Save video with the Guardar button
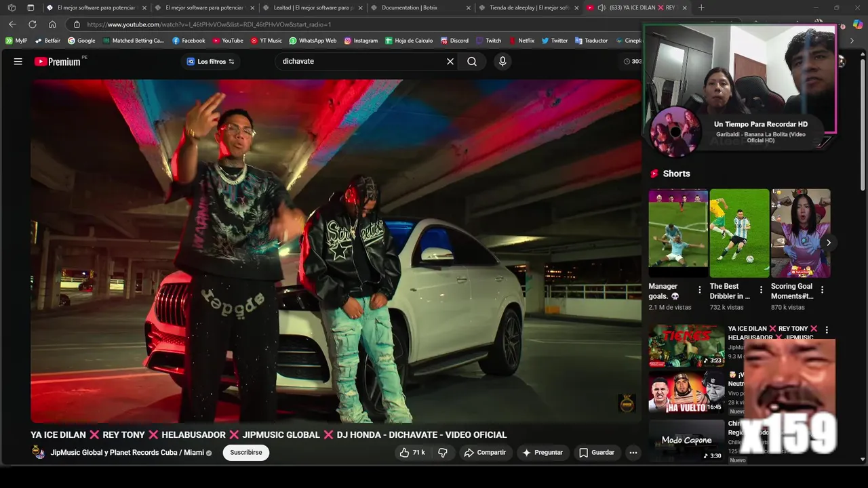Screen dimensions: 868x488 pyautogui.click(x=597, y=453)
